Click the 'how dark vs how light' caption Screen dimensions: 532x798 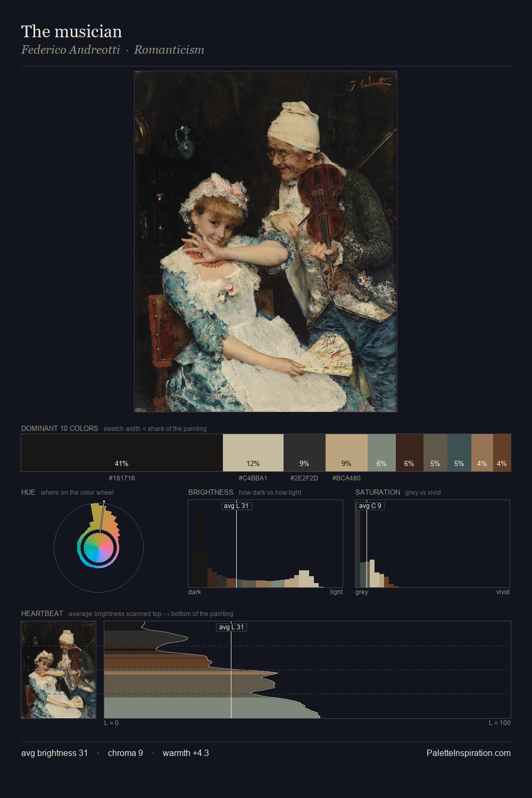[x=270, y=493]
